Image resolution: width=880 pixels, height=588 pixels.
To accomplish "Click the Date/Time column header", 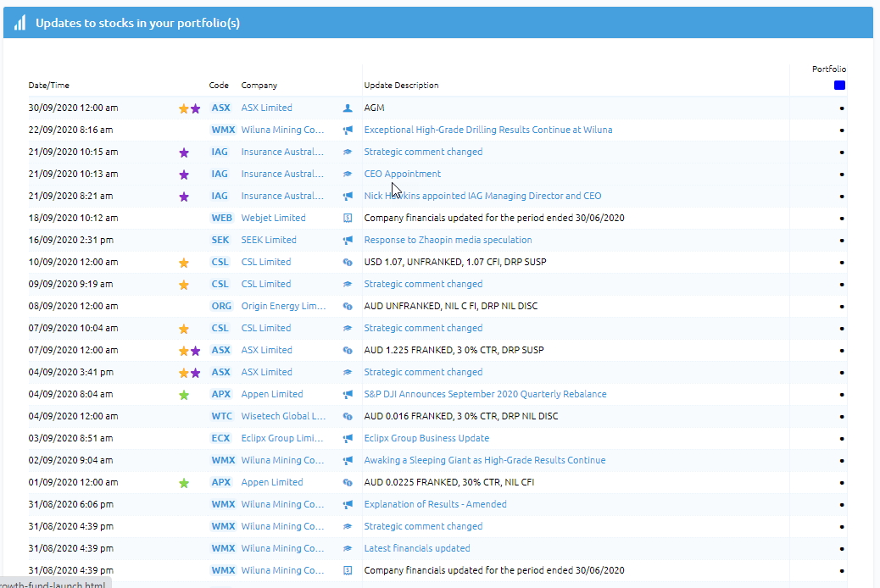I will tap(49, 86).
